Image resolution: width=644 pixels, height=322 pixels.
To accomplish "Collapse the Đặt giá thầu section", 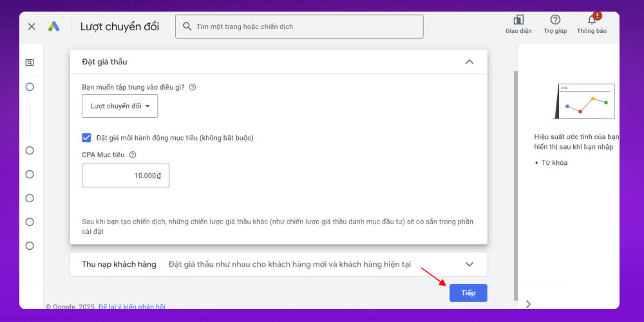I will (x=469, y=62).
